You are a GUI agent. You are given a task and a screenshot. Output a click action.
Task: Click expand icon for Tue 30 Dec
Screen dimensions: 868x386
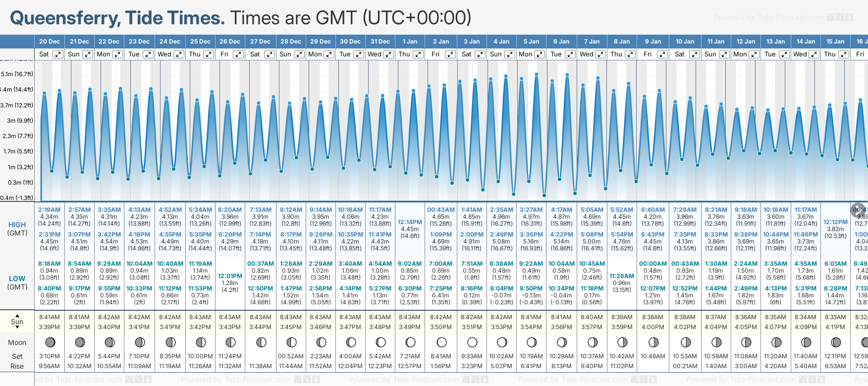358,54
